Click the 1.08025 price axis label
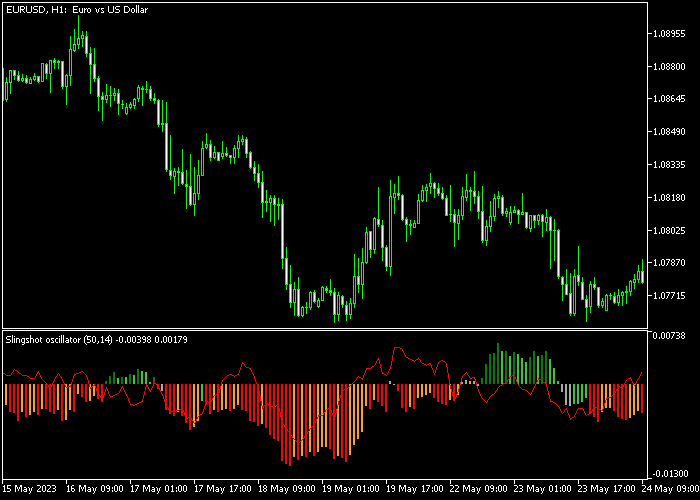 (669, 230)
